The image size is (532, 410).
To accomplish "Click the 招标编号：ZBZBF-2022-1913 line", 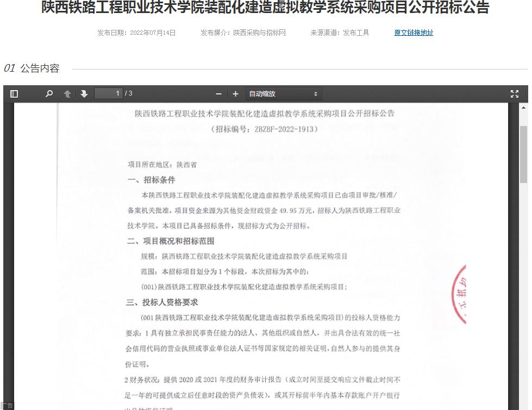I will pos(264,129).
